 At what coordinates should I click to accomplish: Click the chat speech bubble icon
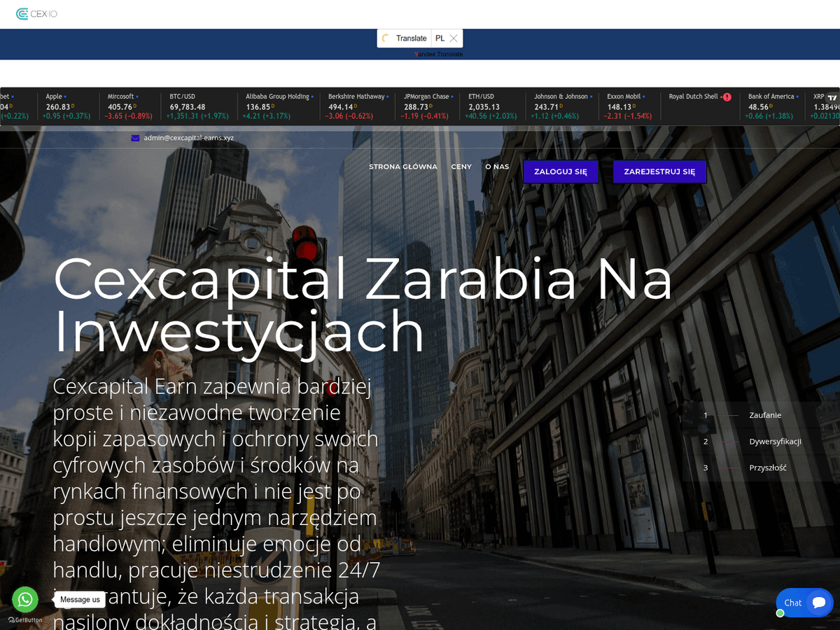[818, 603]
